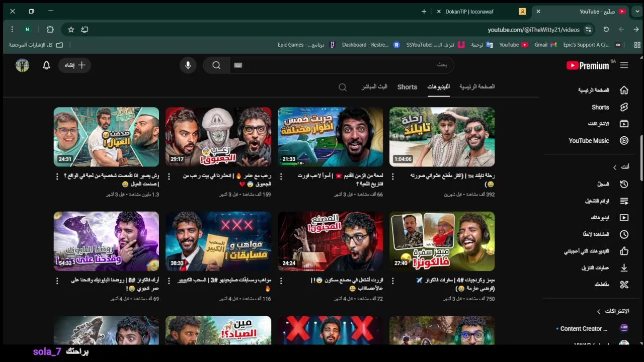Bookmark this page with star icon
The image size is (644, 362).
tap(71, 30)
